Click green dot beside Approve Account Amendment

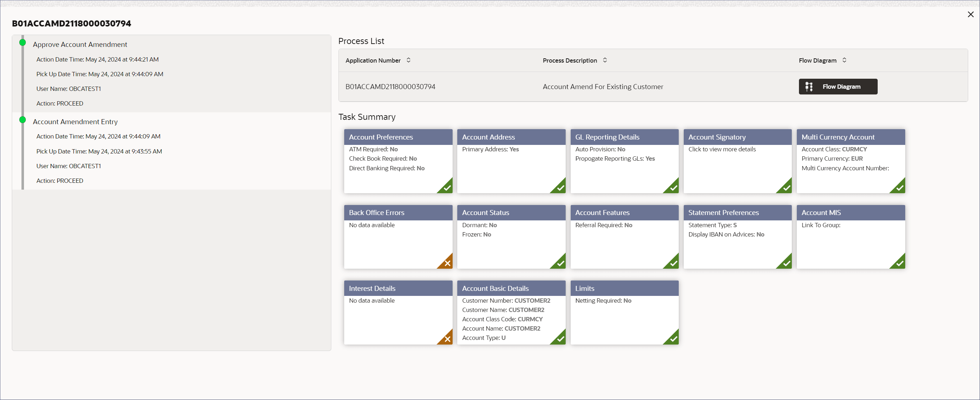pos(23,43)
